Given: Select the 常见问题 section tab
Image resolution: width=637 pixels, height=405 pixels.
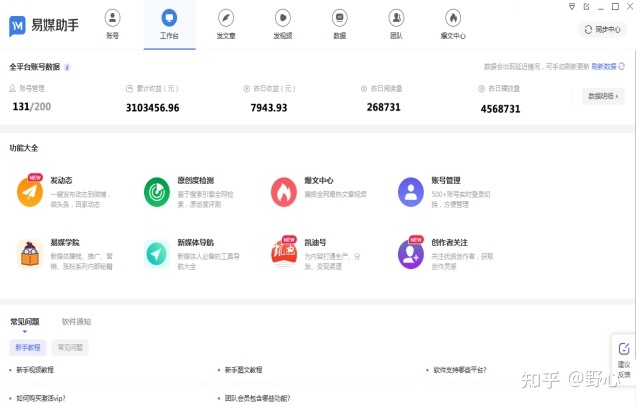Looking at the screenshot, I should coord(25,322).
